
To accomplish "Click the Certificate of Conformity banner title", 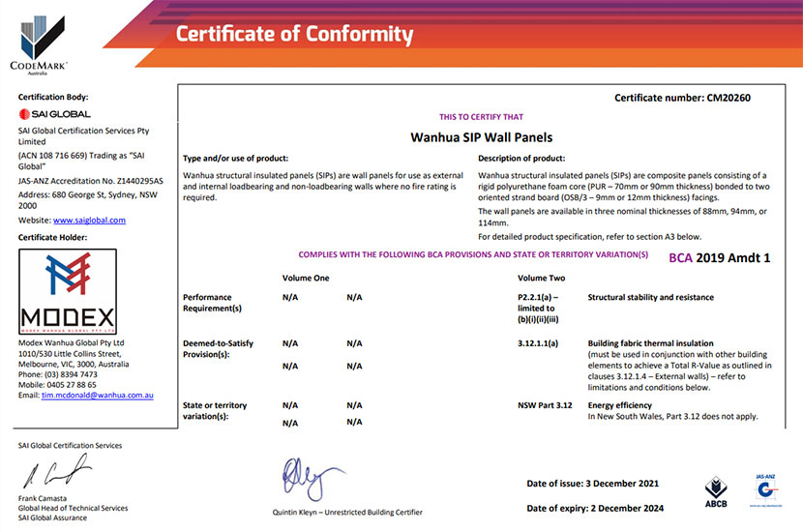I will (x=294, y=36).
